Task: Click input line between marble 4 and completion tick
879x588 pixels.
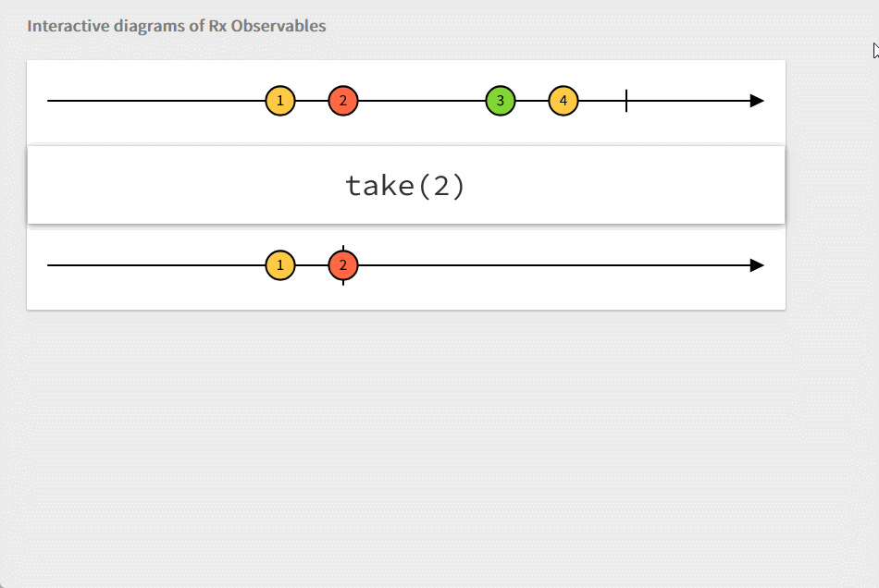Action: [601, 101]
